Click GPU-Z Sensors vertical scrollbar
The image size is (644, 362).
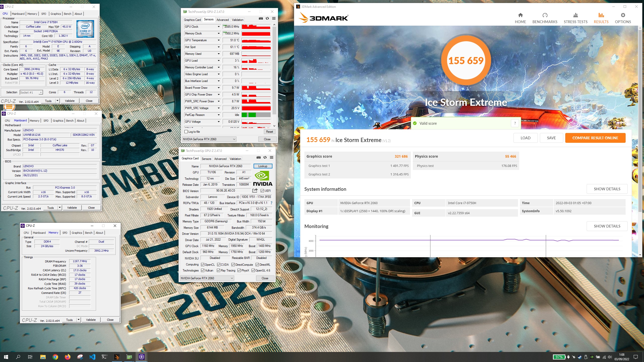274,70
